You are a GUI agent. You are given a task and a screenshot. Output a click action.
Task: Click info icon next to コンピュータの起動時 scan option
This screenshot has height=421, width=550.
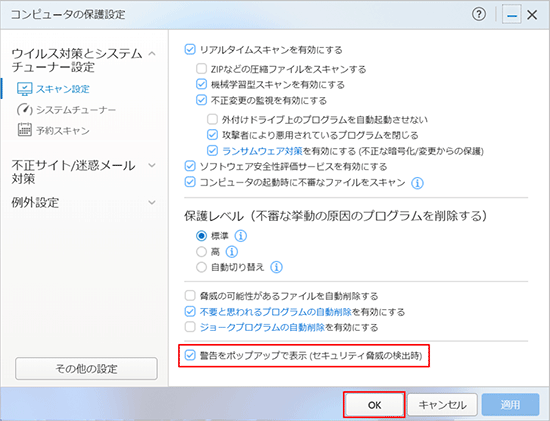coord(417,183)
